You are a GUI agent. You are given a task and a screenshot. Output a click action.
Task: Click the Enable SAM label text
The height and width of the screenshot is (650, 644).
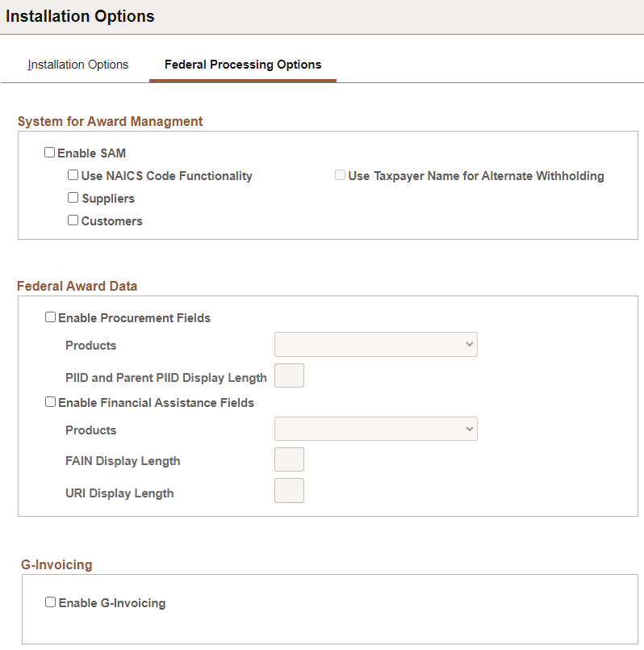click(x=91, y=152)
